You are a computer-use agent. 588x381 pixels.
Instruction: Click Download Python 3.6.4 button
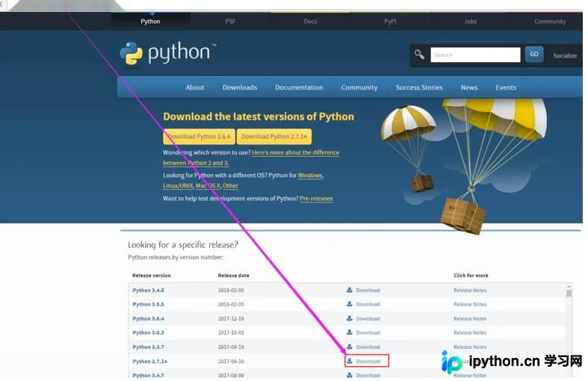tap(199, 137)
